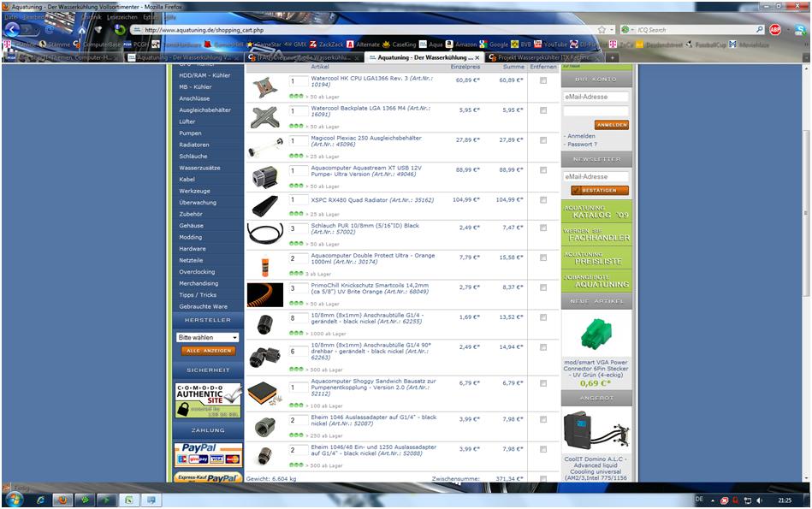Viewport: 812px width, 509px height.
Task: Open the ComputerBase bookmark
Action: (x=98, y=44)
